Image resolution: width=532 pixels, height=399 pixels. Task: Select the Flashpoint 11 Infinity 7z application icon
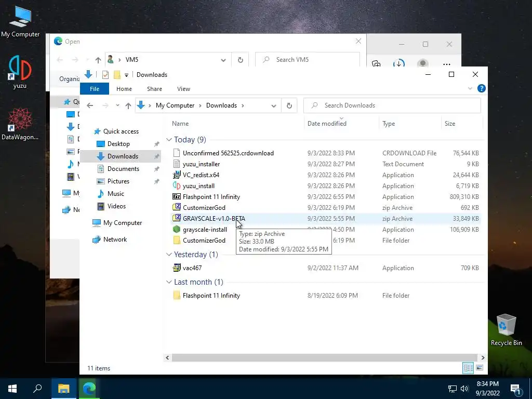(x=177, y=197)
